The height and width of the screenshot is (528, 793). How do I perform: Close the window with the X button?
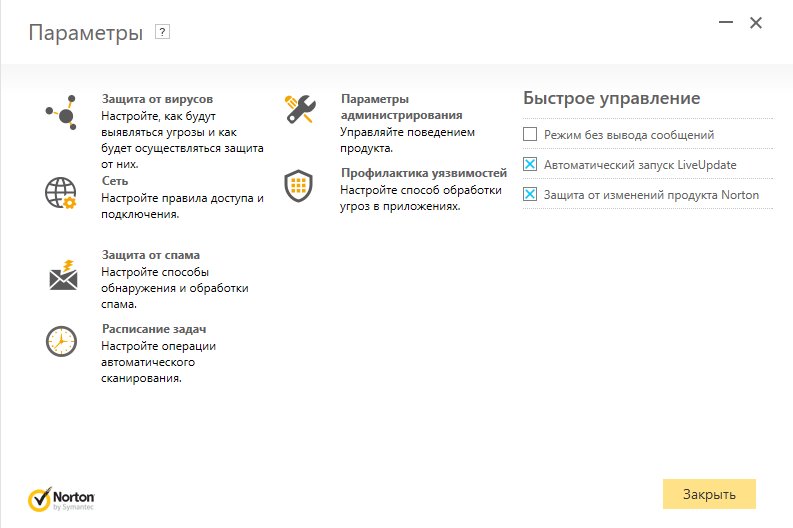(756, 23)
